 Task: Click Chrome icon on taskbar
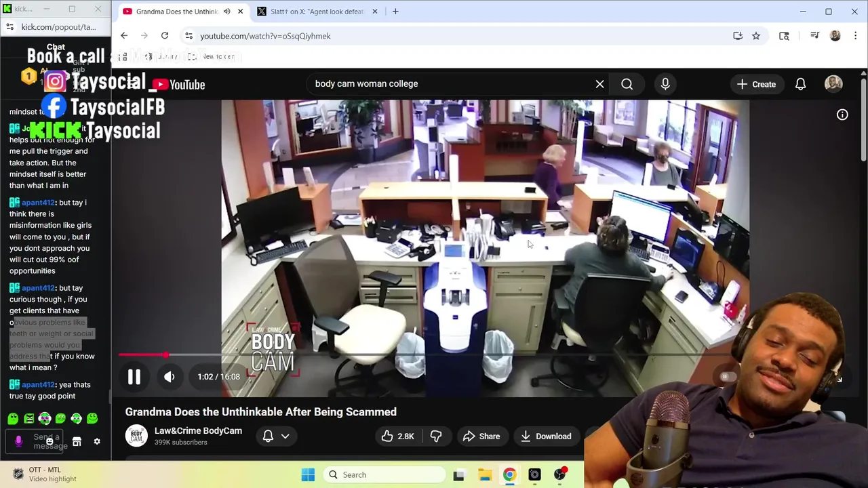(509, 474)
